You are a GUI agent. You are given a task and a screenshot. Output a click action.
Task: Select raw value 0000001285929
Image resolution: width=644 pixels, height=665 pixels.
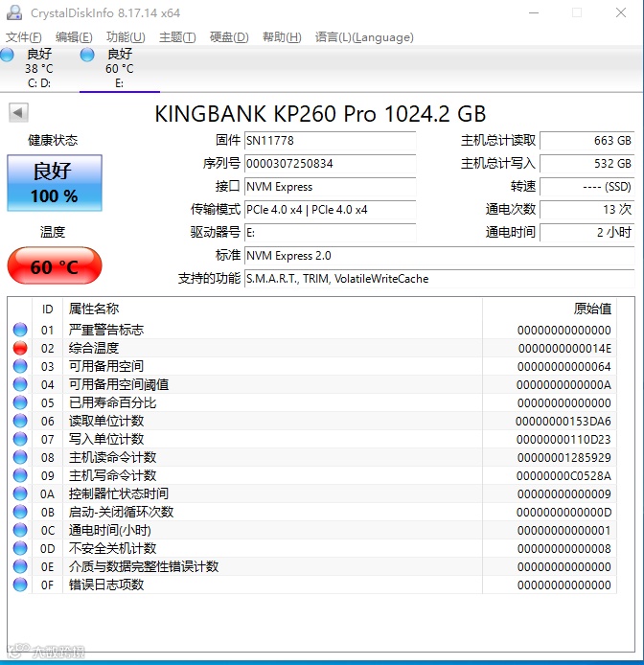pos(564,458)
